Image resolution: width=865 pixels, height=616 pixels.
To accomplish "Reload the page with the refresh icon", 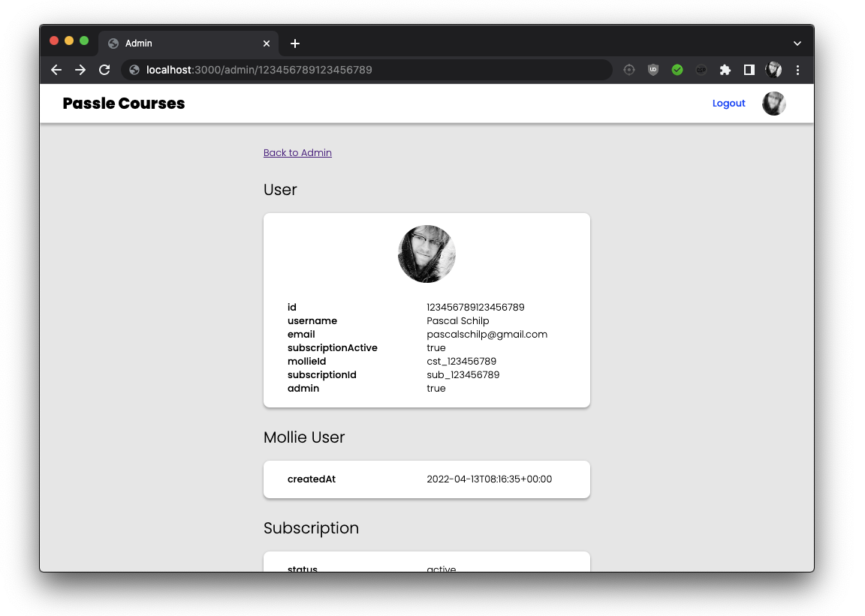I will pos(104,70).
